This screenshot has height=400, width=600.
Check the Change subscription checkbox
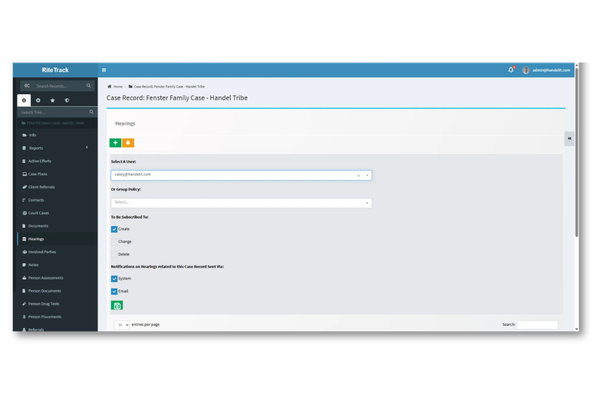[114, 242]
